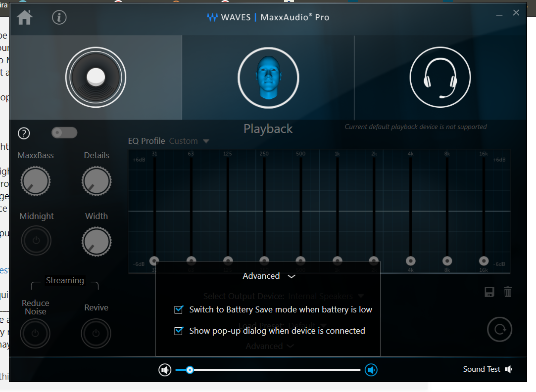
Task: Click the Playback heading text
Action: point(268,129)
